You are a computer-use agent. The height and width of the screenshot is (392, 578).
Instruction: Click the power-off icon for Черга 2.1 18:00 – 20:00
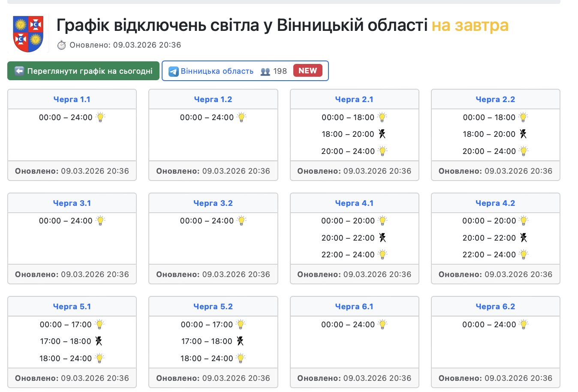[382, 134]
